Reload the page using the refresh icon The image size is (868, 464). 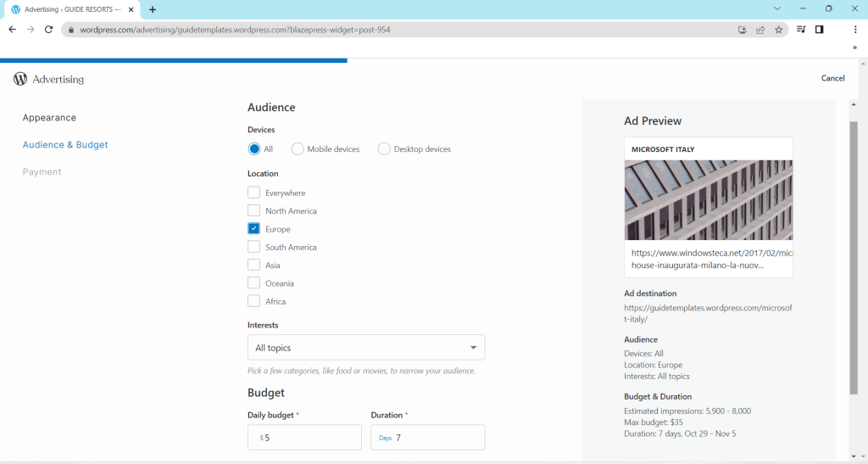point(48,30)
